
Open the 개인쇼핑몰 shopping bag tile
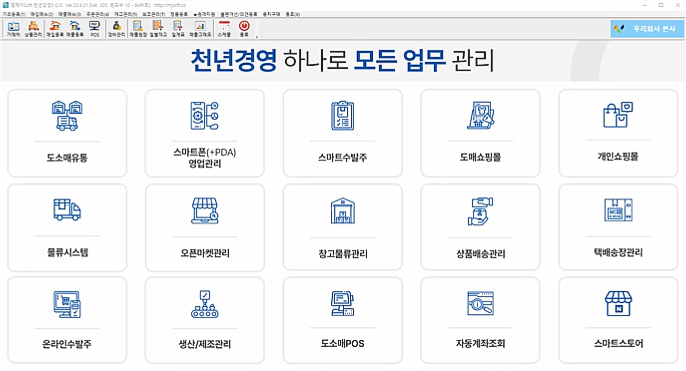(x=618, y=133)
